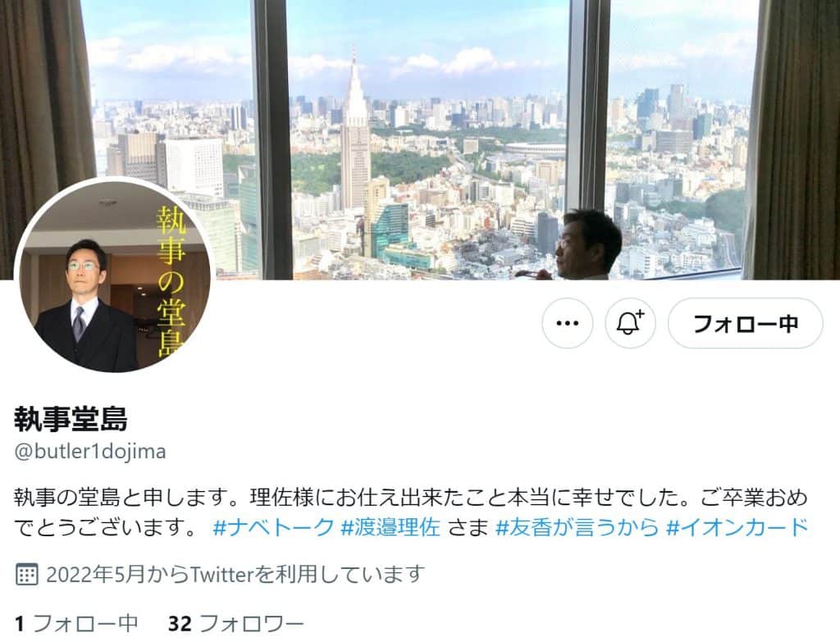Turn on notifications with bell icon
Viewport: 840px width, 642px height.
click(630, 323)
